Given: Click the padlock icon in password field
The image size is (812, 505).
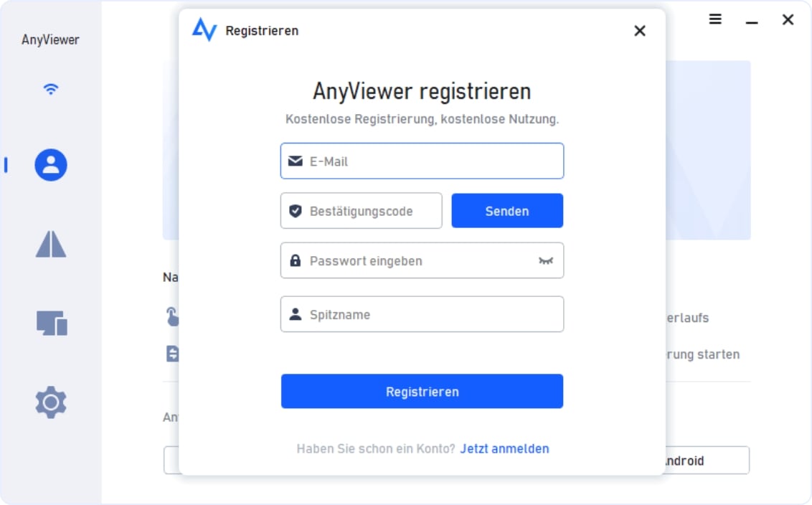Looking at the screenshot, I should 295,261.
